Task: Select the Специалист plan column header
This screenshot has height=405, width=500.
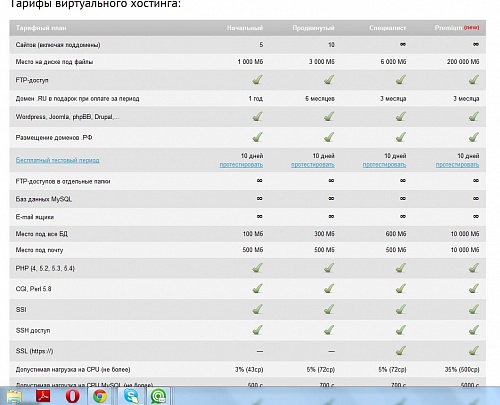Action: [388, 28]
